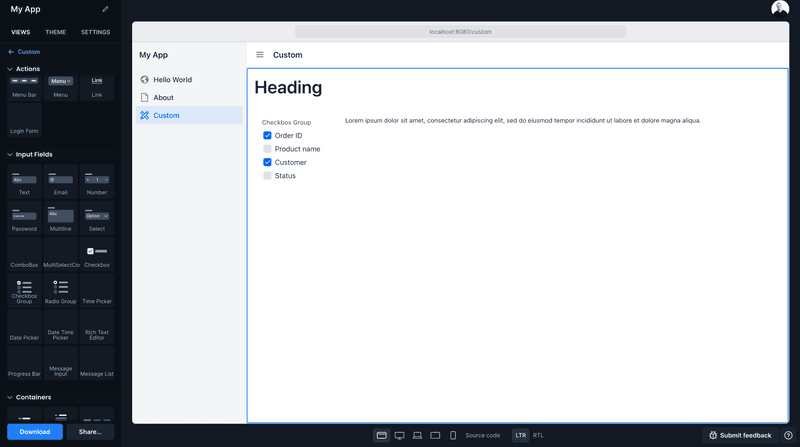The height and width of the screenshot is (447, 800).
Task: Pick the Text field component
Action: (x=24, y=182)
